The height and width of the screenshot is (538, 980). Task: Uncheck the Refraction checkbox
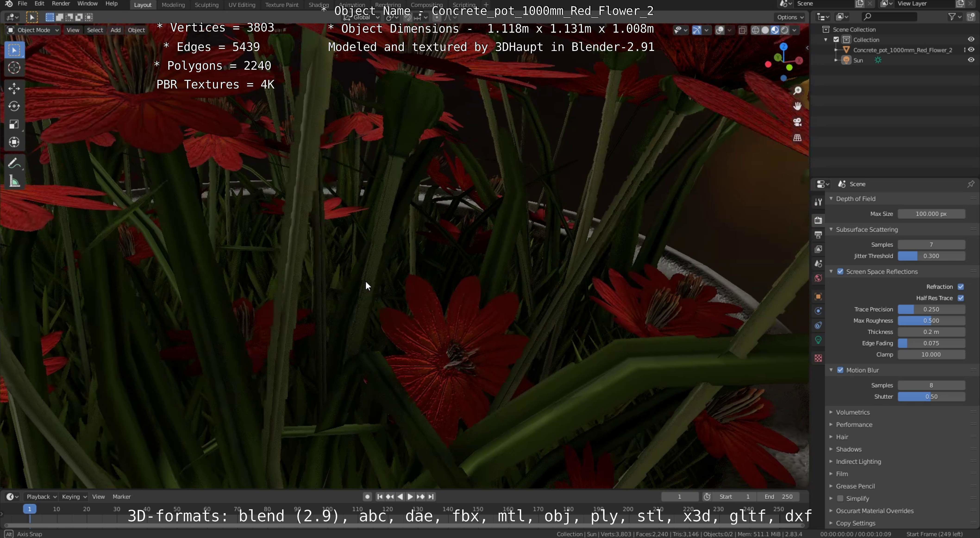[x=961, y=287]
